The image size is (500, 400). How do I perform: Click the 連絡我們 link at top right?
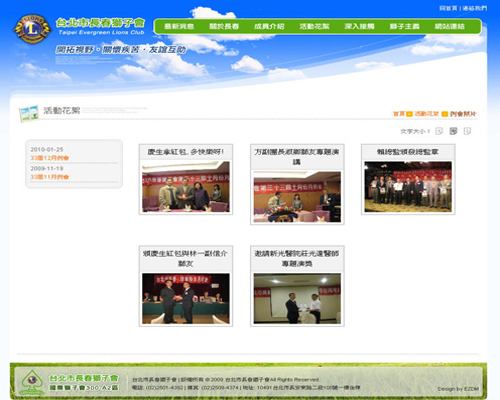click(x=475, y=8)
